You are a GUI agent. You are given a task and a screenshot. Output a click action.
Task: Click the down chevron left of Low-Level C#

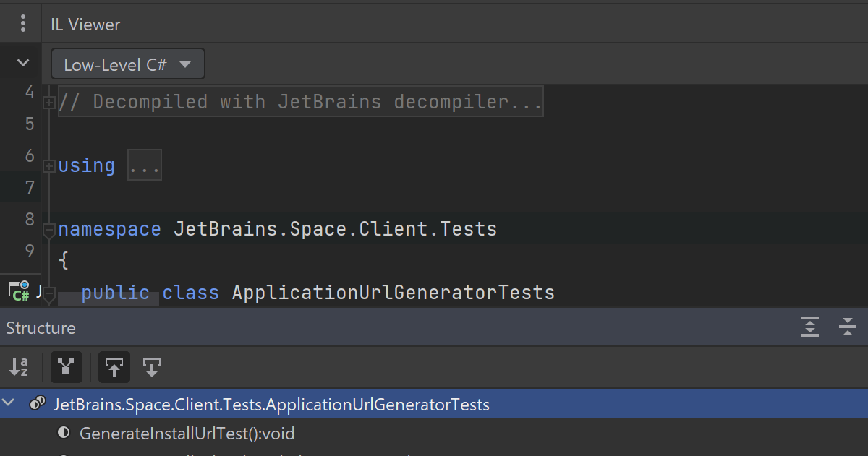point(23,64)
